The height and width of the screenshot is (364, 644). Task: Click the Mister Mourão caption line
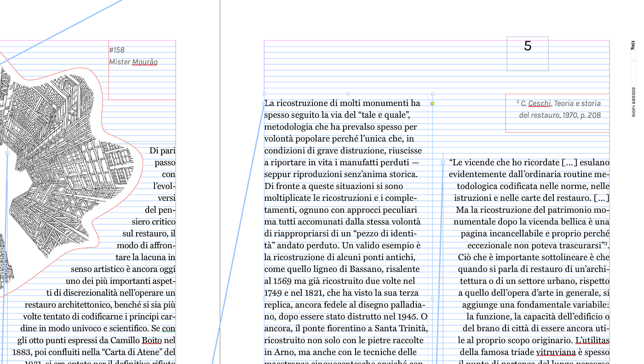133,62
